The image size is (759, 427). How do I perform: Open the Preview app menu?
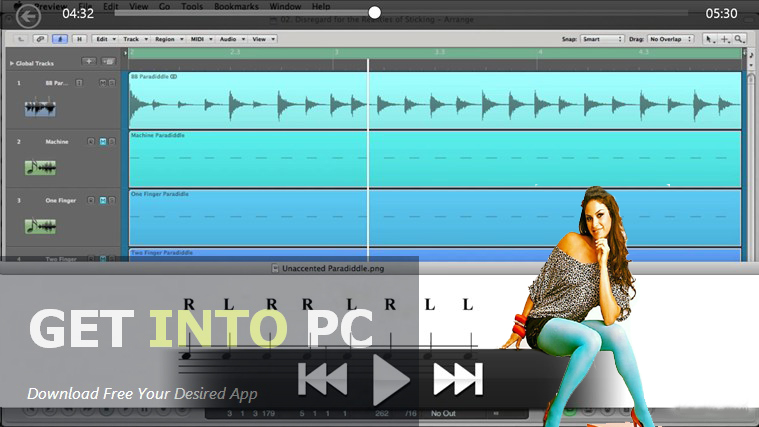51,6
